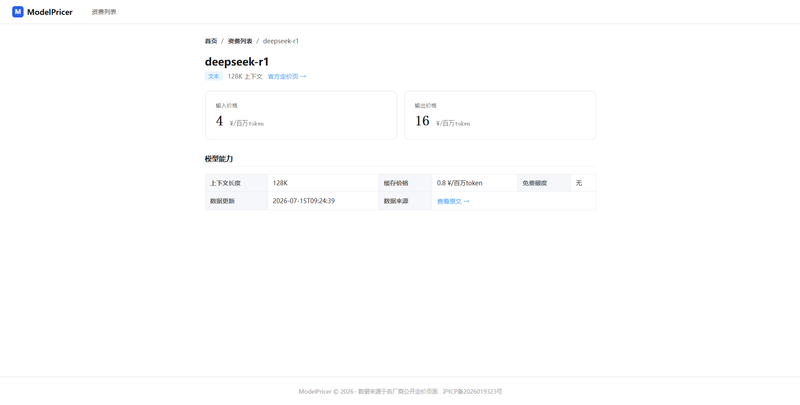Click the 文本 tag under the model title
Image resolution: width=800 pixels, height=405 pixels.
click(x=214, y=77)
